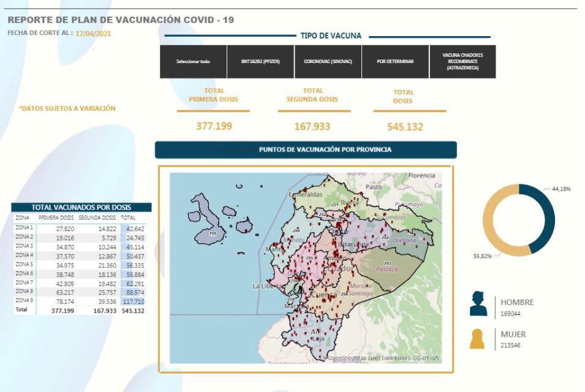The image size is (585, 392).
Task: Select the ZONA 1 table row
Action: 80,228
